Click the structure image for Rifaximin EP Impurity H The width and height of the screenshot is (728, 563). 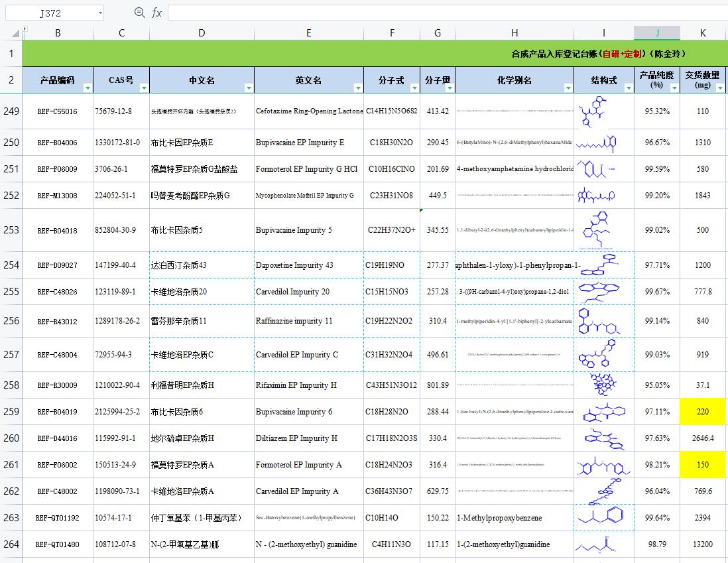[603, 385]
